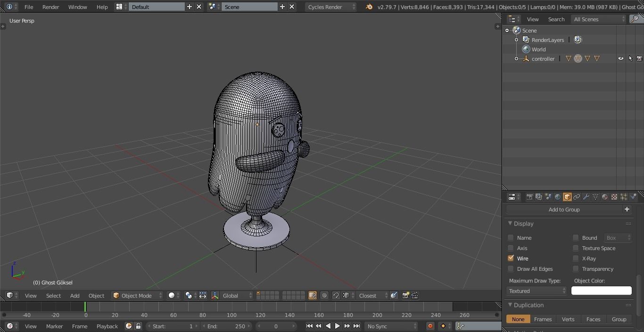Image resolution: width=644 pixels, height=332 pixels.
Task: Open the Object Mode dropdown
Action: pos(137,295)
